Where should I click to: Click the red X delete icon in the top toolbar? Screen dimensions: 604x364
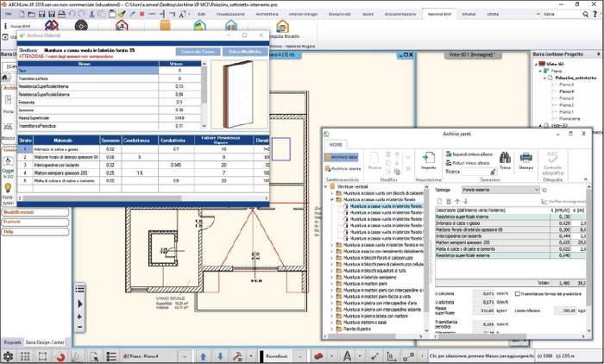click(142, 15)
